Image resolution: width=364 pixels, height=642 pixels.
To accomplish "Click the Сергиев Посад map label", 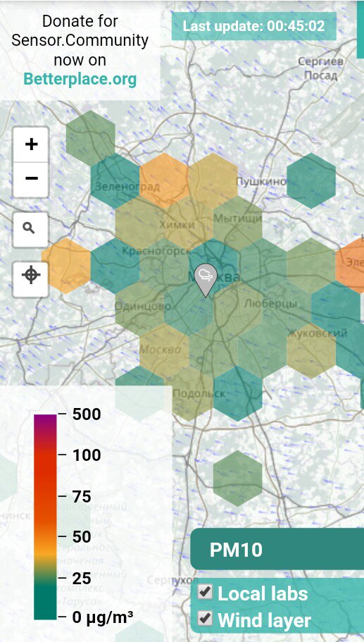I will (320, 68).
